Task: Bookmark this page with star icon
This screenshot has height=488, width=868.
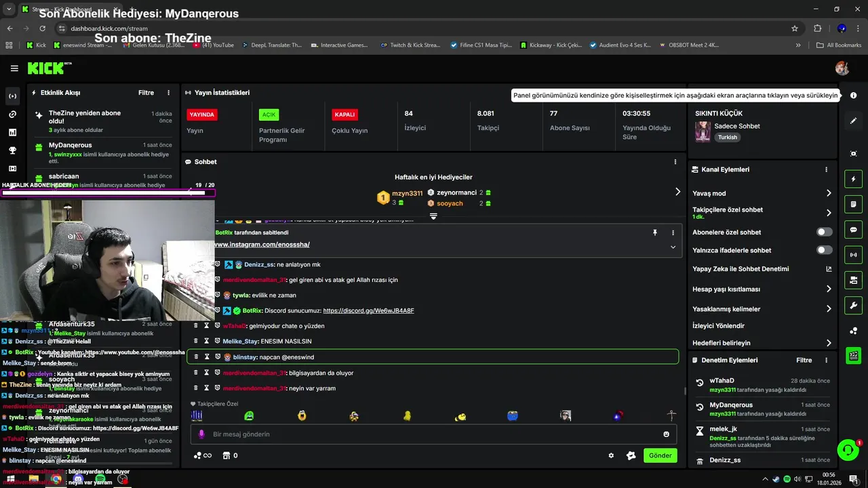Action: coord(794,28)
